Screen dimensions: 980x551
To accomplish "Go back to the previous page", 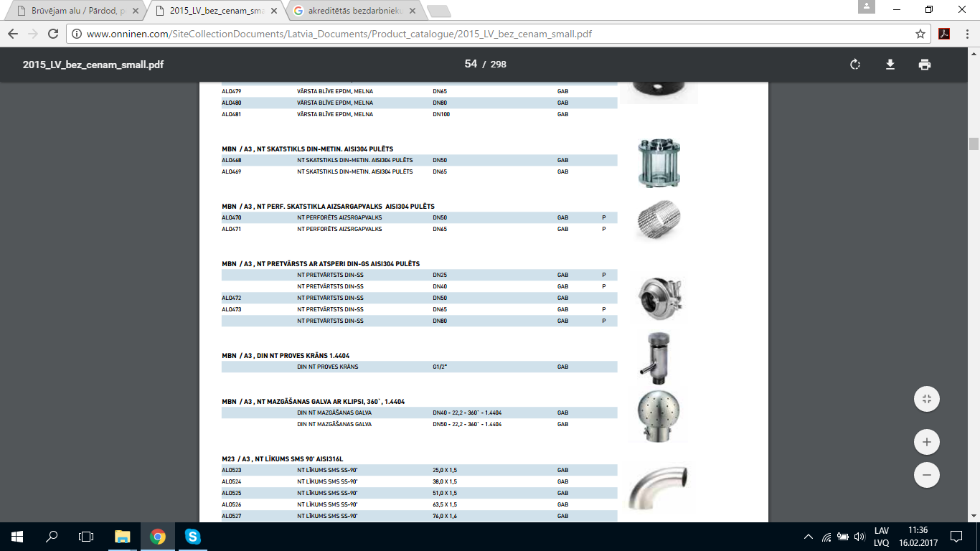I will click(13, 34).
